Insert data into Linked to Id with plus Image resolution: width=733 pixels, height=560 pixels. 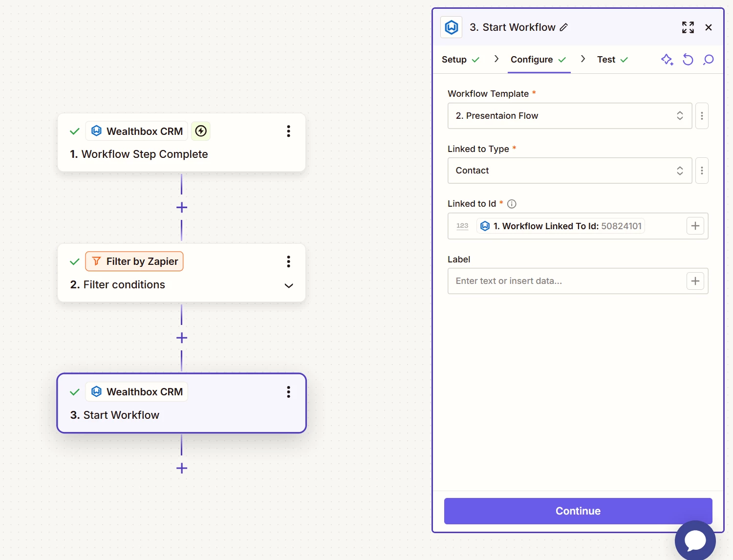(x=695, y=226)
